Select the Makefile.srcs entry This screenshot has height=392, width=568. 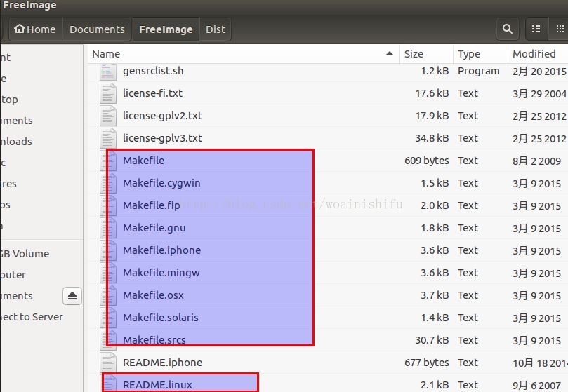coord(154,340)
